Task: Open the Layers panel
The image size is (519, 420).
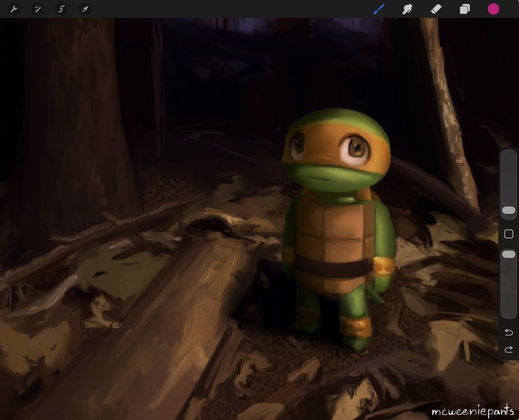Action: coord(465,9)
